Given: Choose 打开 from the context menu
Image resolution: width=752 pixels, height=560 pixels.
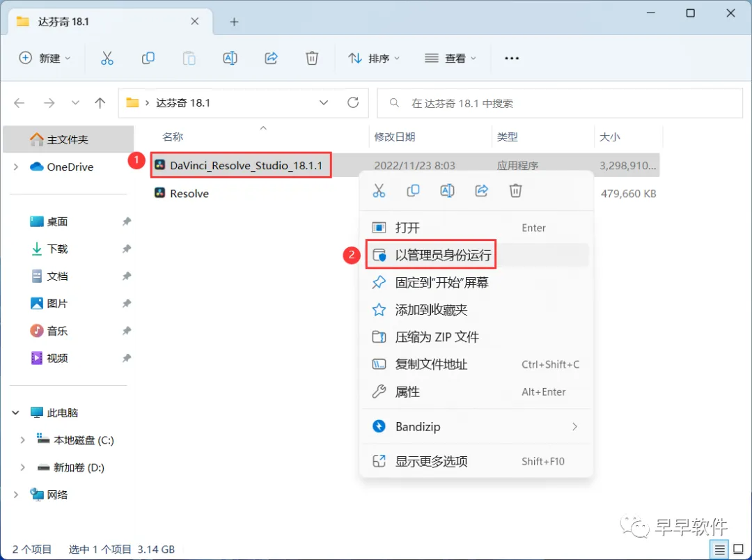Looking at the screenshot, I should [477, 228].
